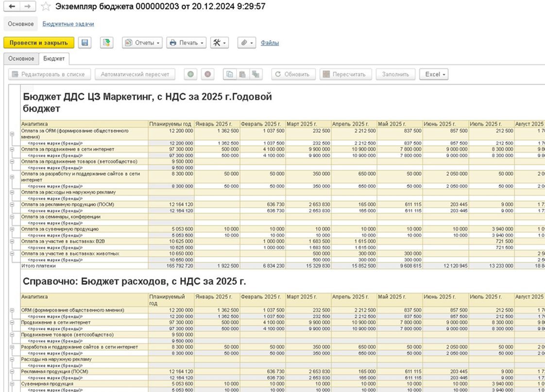Save the document with floppy disk icon
The width and height of the screenshot is (545, 392).
click(85, 43)
